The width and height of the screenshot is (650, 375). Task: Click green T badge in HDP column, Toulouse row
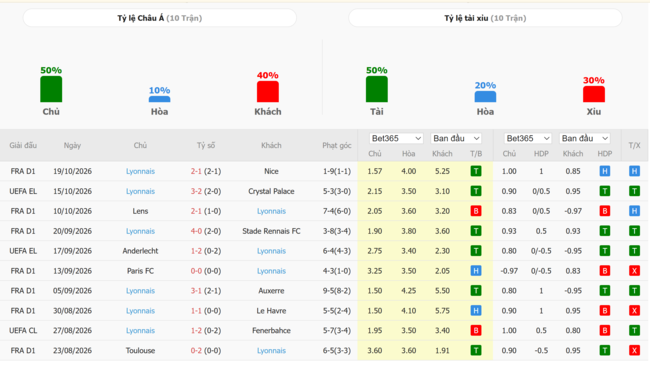(605, 350)
